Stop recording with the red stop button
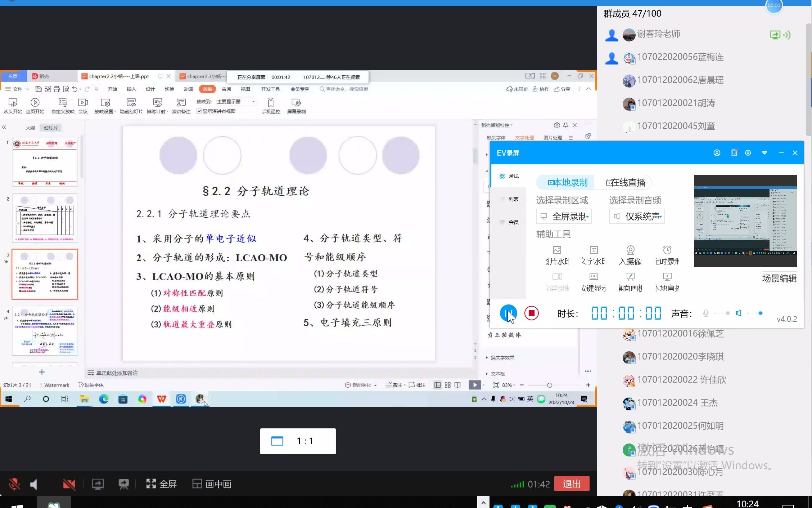The width and height of the screenshot is (812, 508). (x=531, y=313)
